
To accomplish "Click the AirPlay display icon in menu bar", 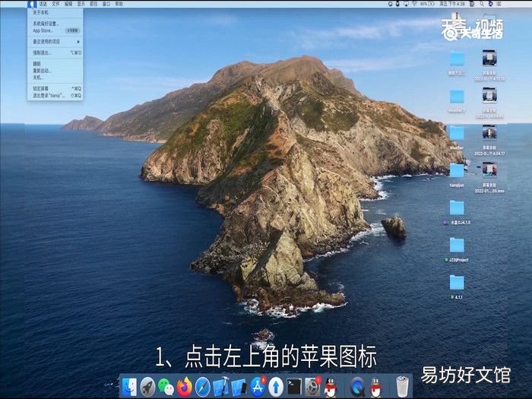I will (x=406, y=4).
